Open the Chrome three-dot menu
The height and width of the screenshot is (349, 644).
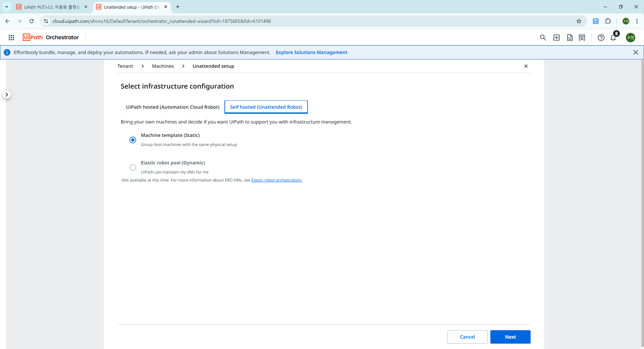[x=637, y=21]
